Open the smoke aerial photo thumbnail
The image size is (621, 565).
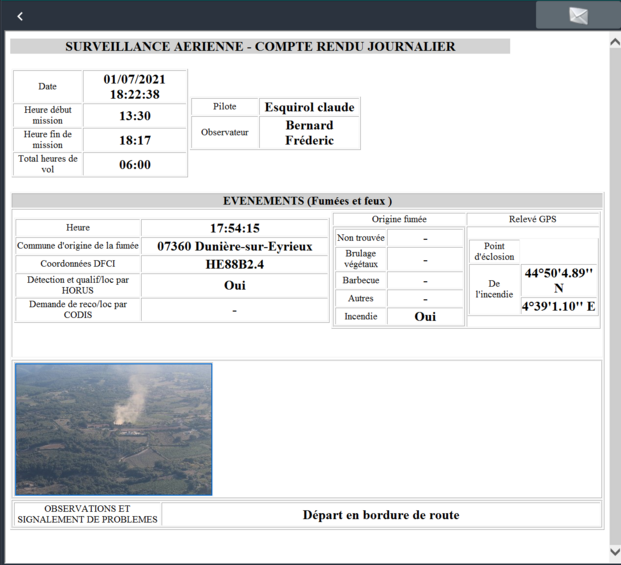tap(114, 429)
